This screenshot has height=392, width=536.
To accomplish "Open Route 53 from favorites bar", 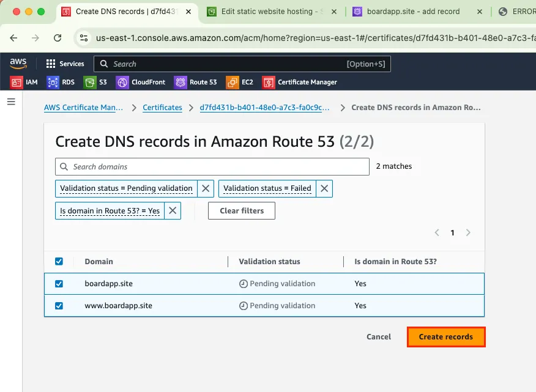I will pos(196,82).
